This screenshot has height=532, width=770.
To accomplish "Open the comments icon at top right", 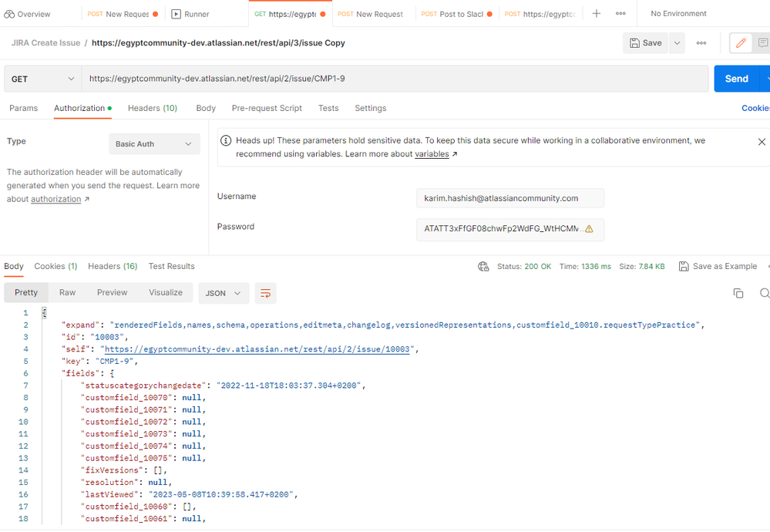I will pos(762,43).
